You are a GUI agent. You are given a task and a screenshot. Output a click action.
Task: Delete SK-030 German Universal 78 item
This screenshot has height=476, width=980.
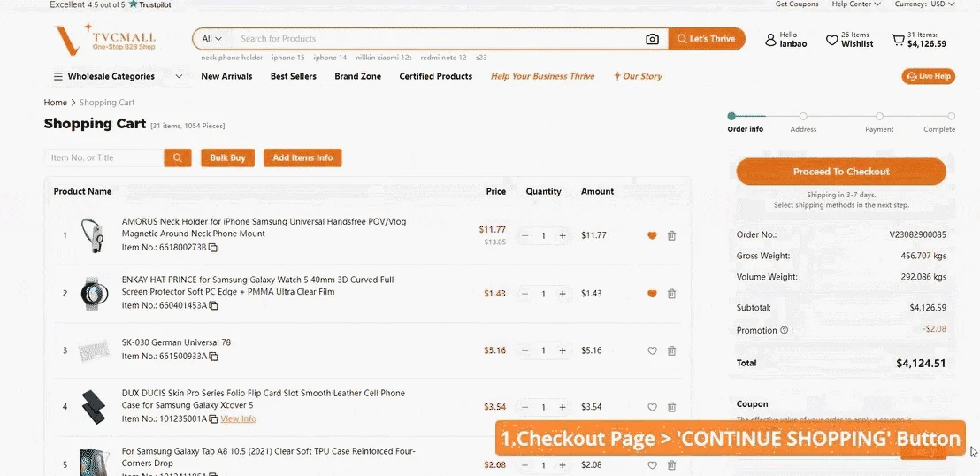coord(672,351)
